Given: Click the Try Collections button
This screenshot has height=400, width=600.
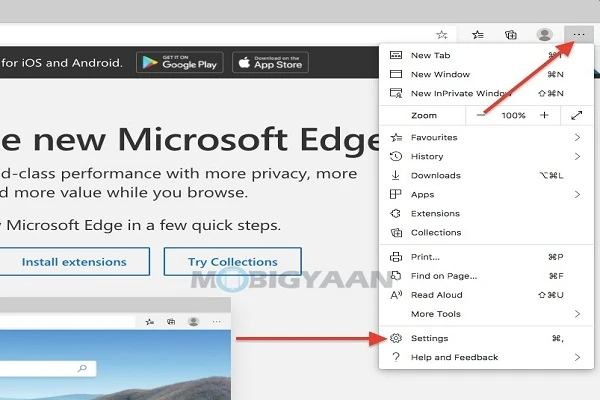Looking at the screenshot, I should click(233, 262).
